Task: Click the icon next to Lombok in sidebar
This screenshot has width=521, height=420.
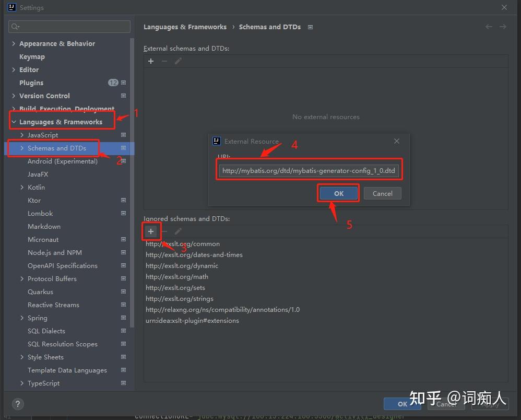Action: click(124, 213)
